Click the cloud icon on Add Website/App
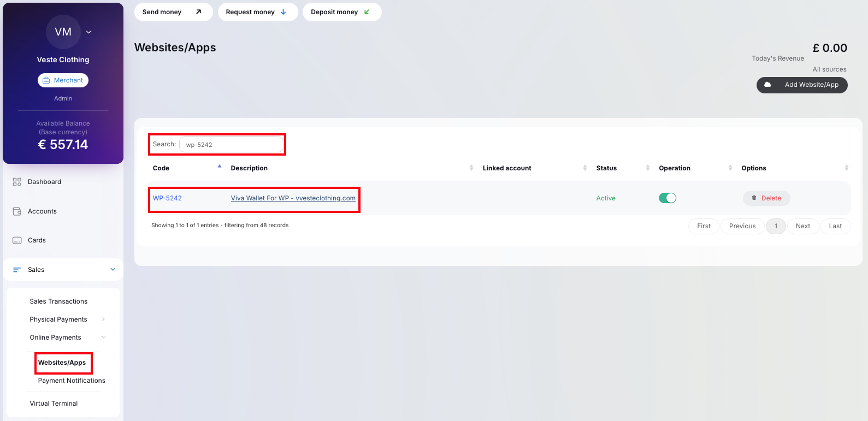 (767, 85)
